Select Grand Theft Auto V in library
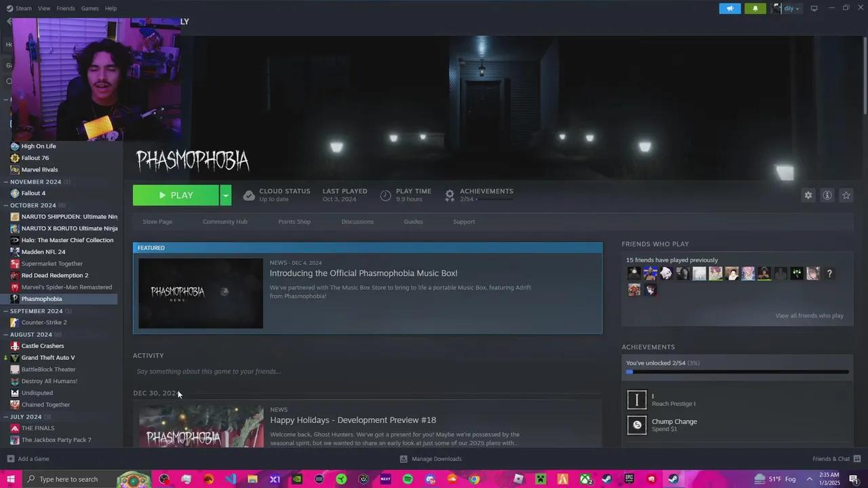 47,358
